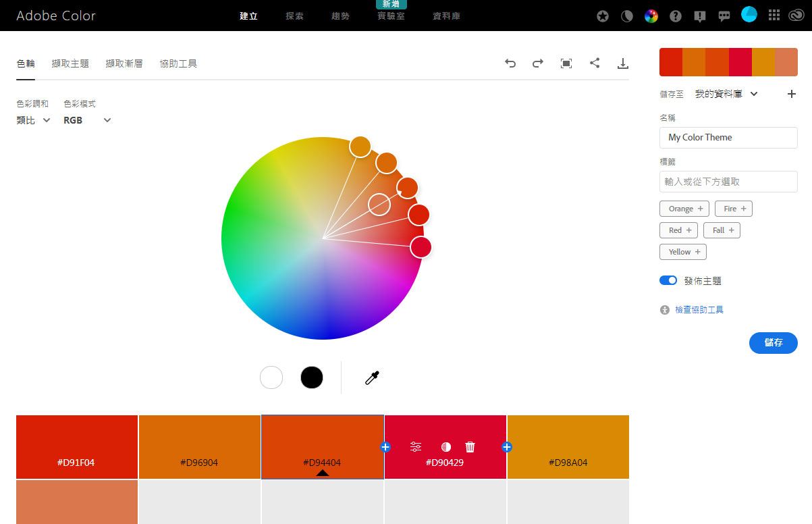Open the 探索 menu item
Viewport: 812px width, 524px height.
tap(294, 16)
